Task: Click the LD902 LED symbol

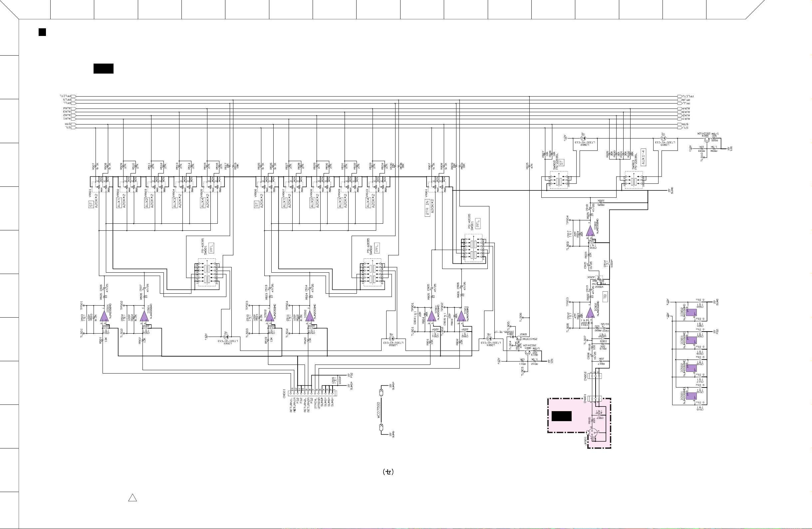Action: coord(583,138)
